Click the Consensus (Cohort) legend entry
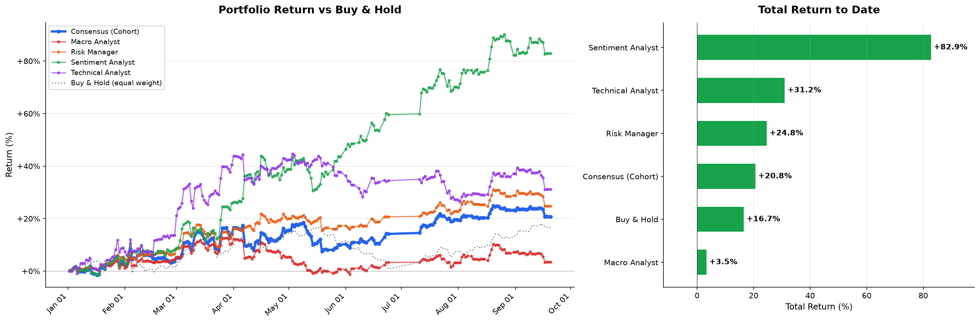The height and width of the screenshot is (323, 980). tap(95, 31)
